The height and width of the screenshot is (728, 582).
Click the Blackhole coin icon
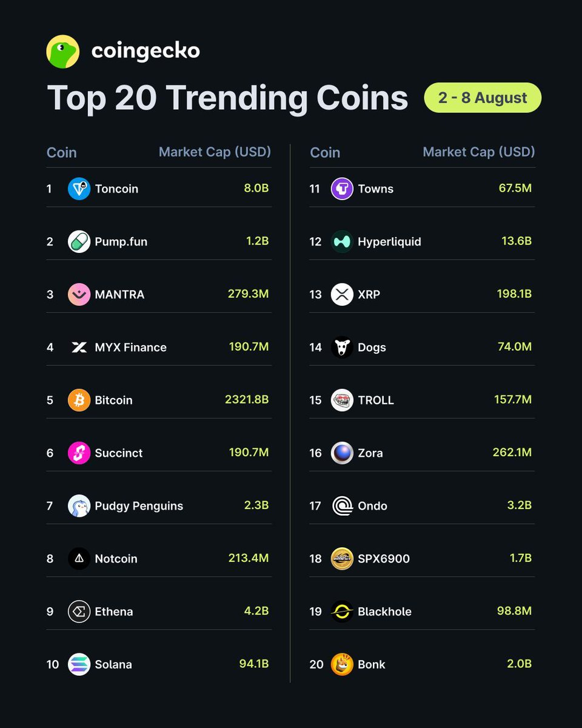[x=342, y=612]
